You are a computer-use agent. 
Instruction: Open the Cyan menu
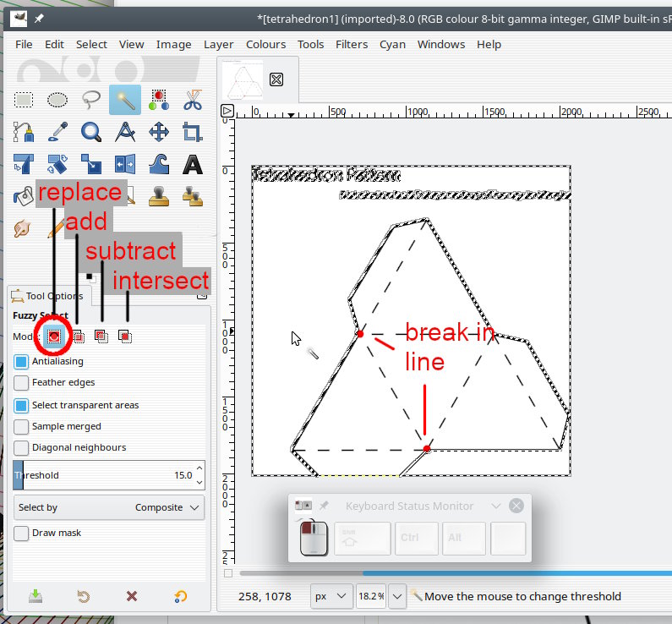pyautogui.click(x=392, y=45)
